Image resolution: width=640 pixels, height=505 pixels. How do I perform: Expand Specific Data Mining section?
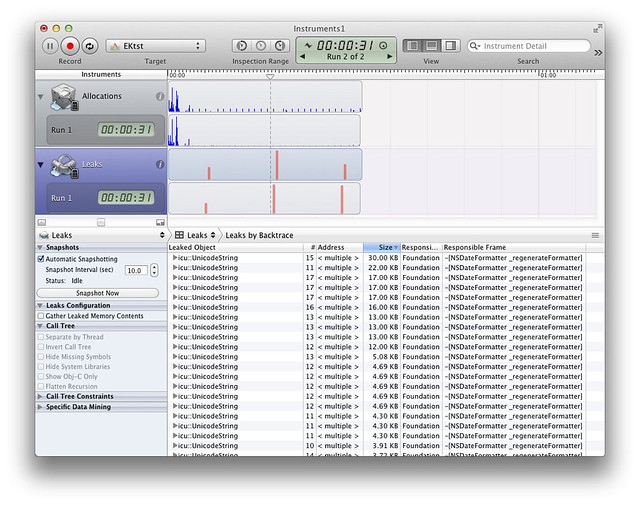pyautogui.click(x=40, y=407)
